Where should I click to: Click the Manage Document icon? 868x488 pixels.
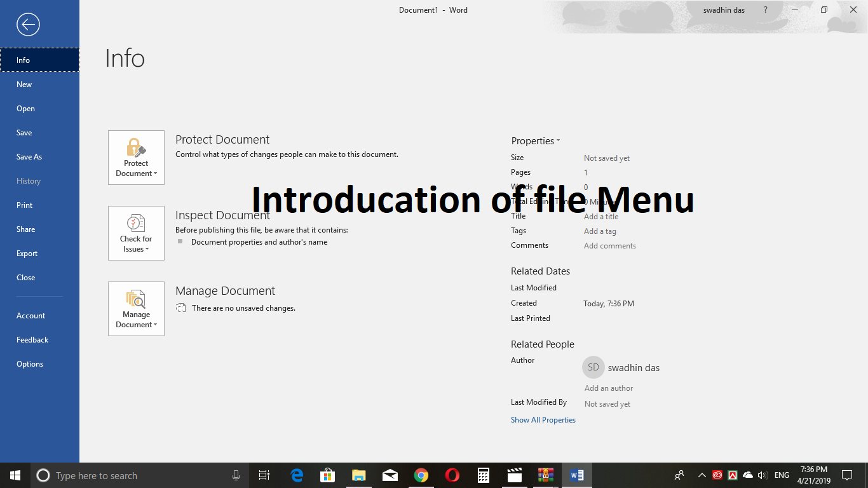tap(136, 297)
